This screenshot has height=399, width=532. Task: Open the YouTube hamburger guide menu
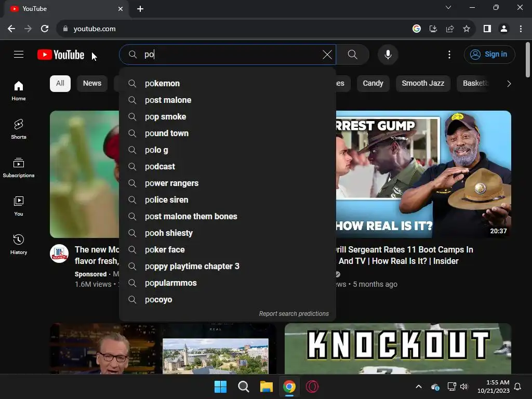click(19, 54)
